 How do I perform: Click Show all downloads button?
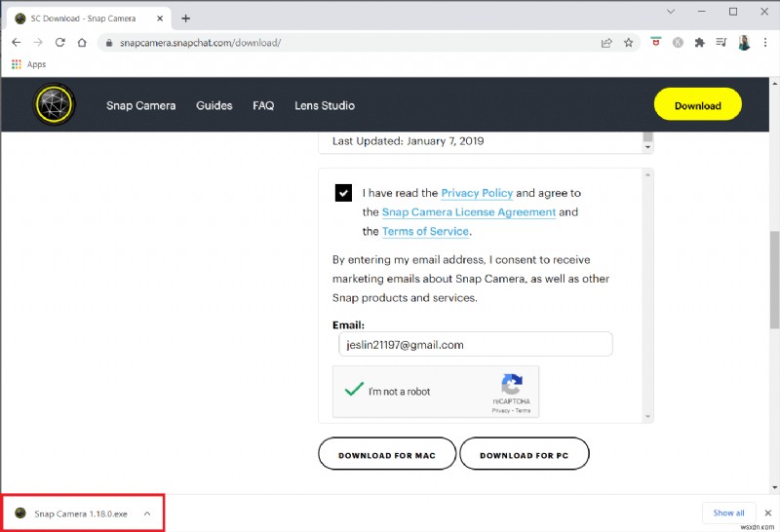[x=728, y=513]
